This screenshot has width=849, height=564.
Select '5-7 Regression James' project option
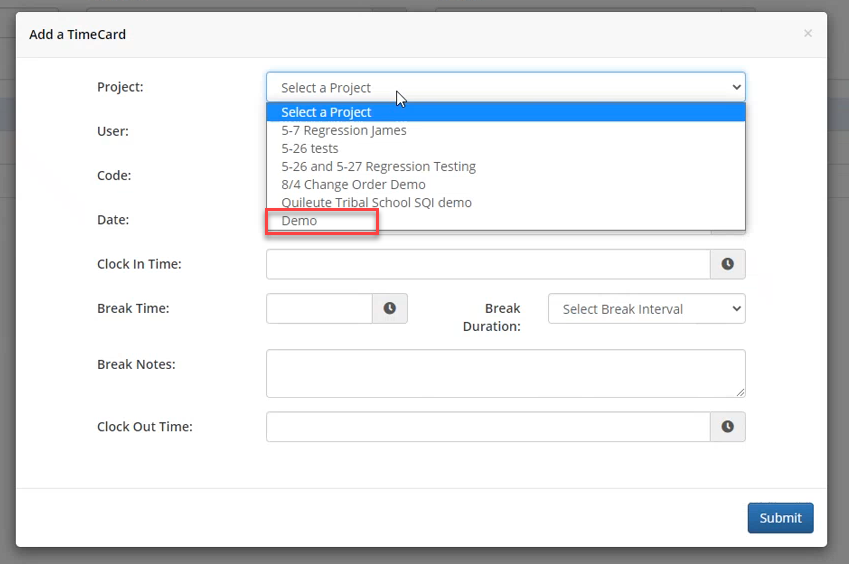tap(344, 130)
